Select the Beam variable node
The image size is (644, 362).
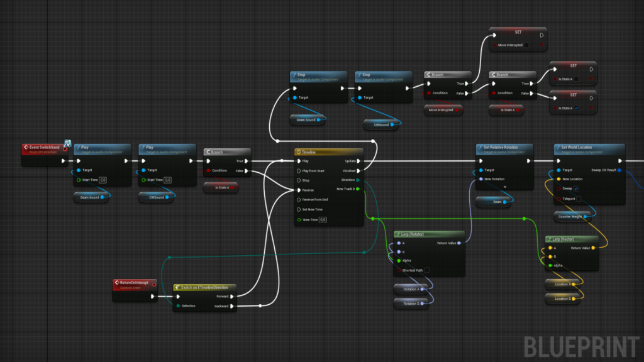493,202
